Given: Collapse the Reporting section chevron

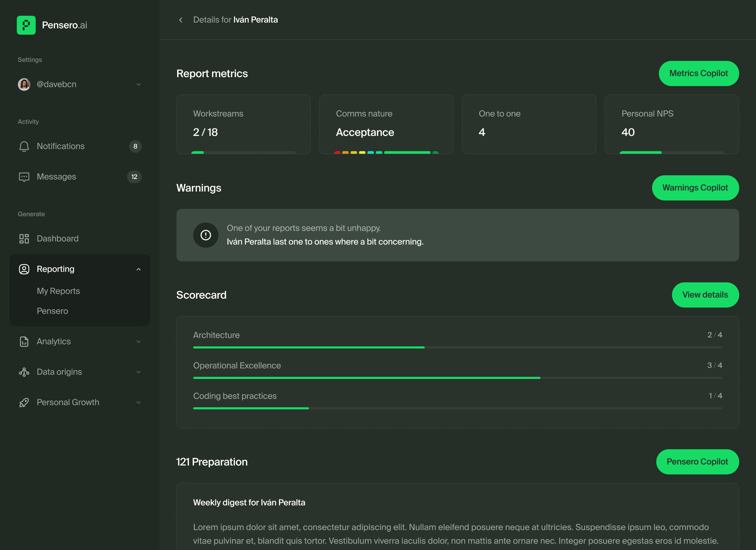Looking at the screenshot, I should 138,269.
